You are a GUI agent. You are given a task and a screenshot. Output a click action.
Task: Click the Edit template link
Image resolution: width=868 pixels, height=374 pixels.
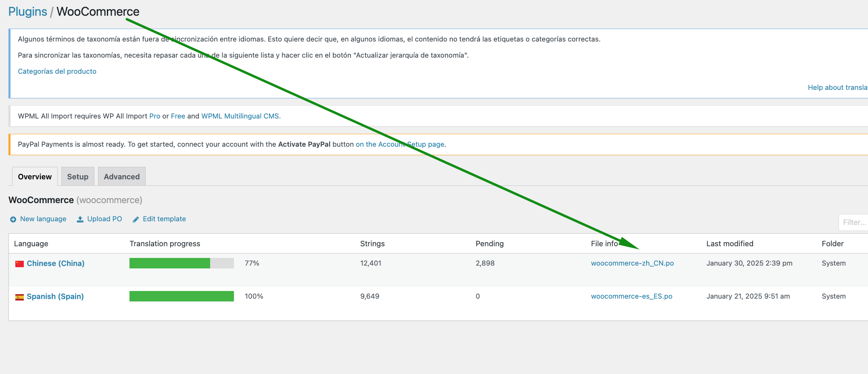[x=164, y=219]
